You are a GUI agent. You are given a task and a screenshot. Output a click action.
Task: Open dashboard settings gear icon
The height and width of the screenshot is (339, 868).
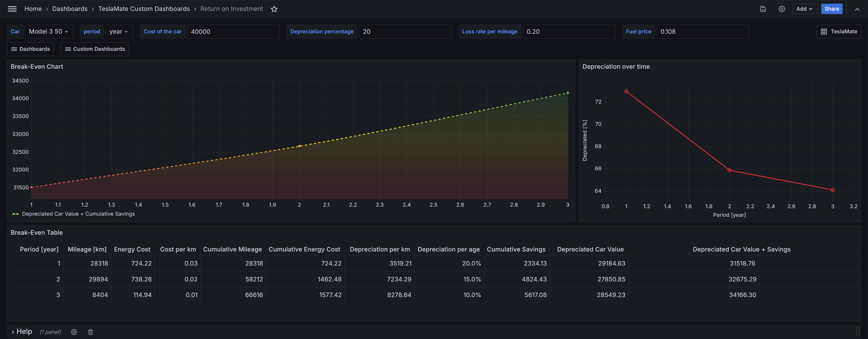click(x=782, y=9)
